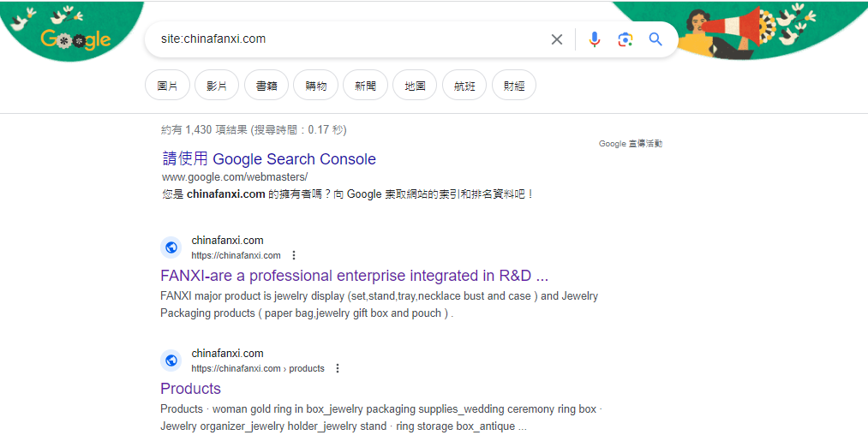868x447 pixels.
Task: Open the 請使用 Google Search Console link
Action: [x=269, y=158]
